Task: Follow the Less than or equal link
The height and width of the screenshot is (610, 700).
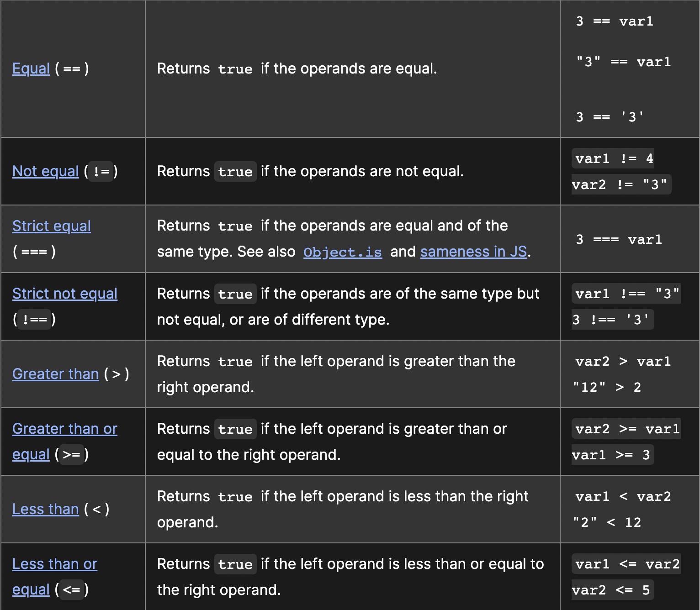Action: [x=54, y=564]
